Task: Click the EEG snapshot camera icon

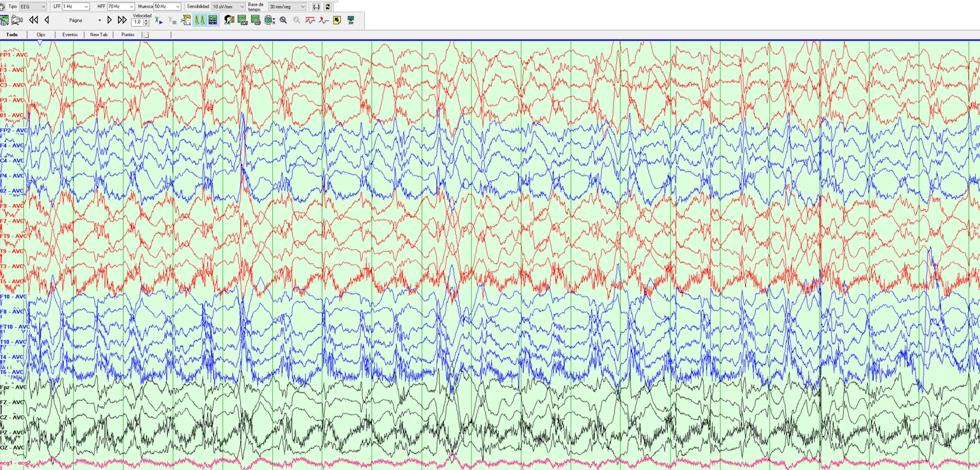Action: point(243,20)
